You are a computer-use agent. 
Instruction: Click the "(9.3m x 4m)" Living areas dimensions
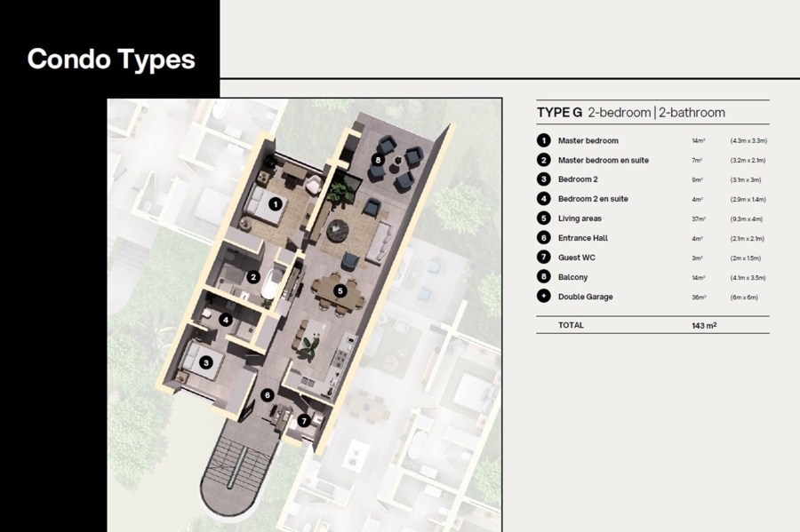(x=747, y=219)
